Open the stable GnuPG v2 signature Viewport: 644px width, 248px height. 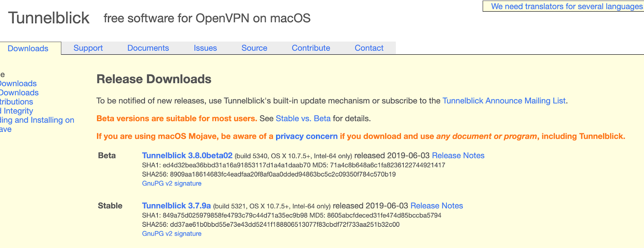pyautogui.click(x=171, y=234)
